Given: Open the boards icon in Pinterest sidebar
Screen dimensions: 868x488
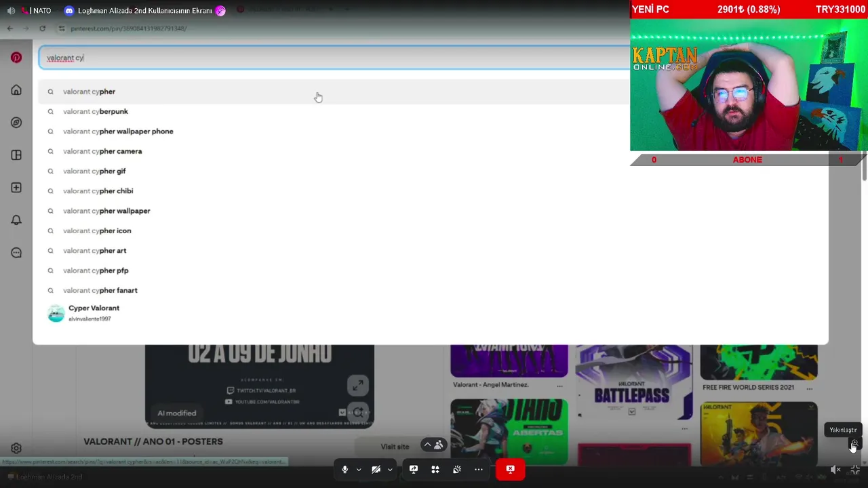Looking at the screenshot, I should pos(16,155).
